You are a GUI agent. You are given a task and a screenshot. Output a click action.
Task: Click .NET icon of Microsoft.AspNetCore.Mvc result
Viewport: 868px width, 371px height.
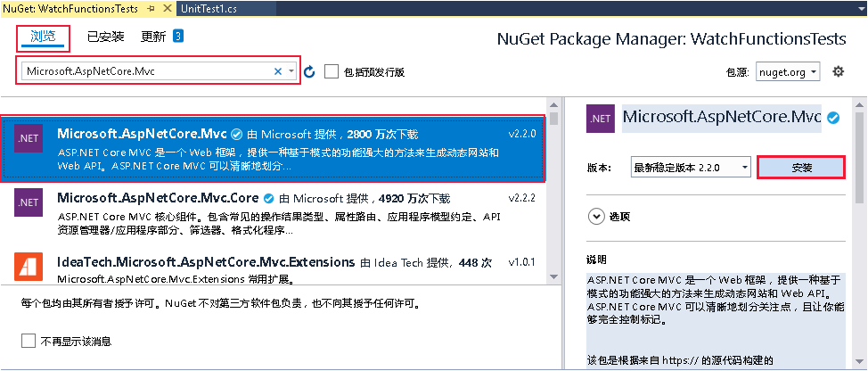click(x=29, y=138)
